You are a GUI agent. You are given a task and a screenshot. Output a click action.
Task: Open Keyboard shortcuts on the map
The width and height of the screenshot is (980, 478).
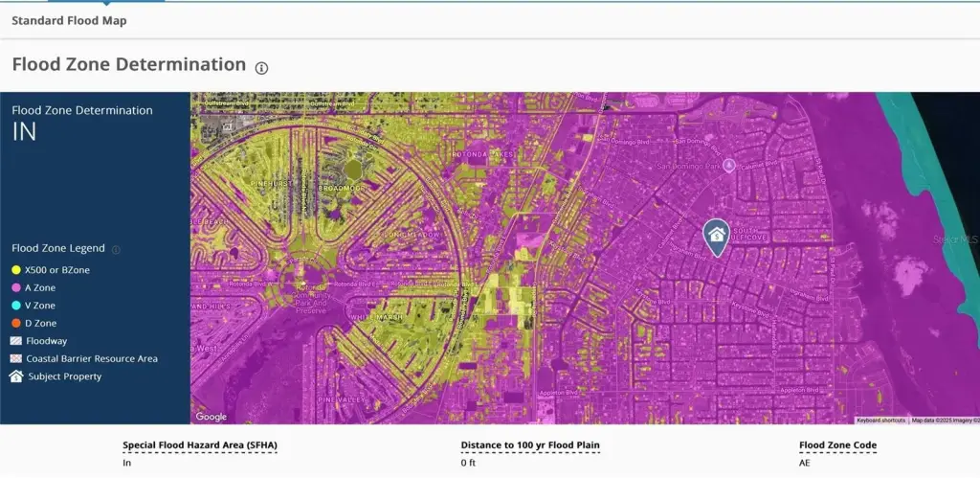(x=880, y=421)
